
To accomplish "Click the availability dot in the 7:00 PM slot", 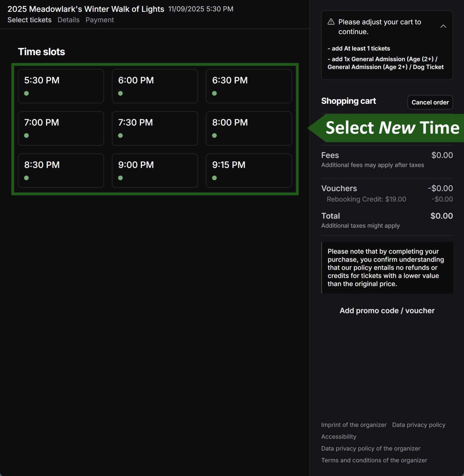I will tap(26, 135).
